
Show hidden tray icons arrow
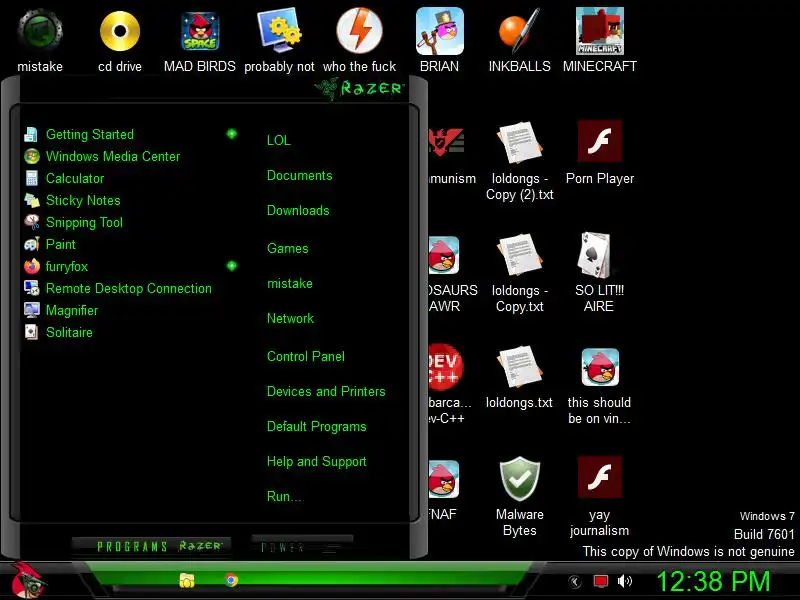point(575,581)
